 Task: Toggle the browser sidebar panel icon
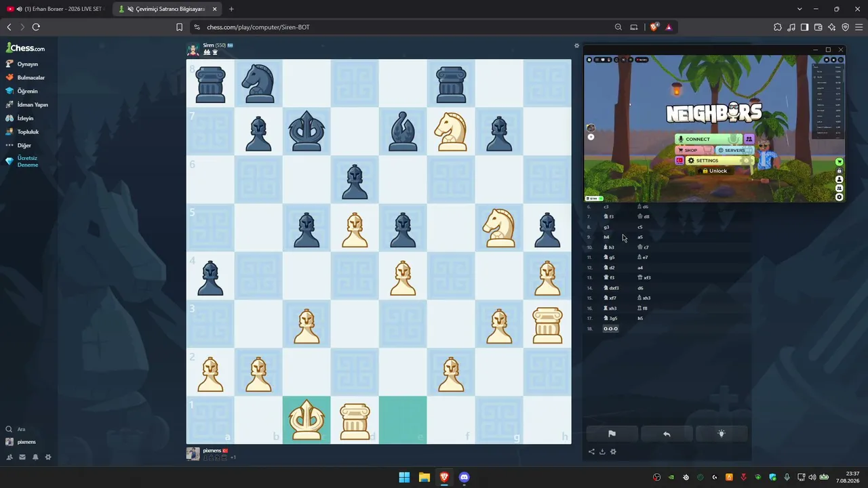point(804,27)
